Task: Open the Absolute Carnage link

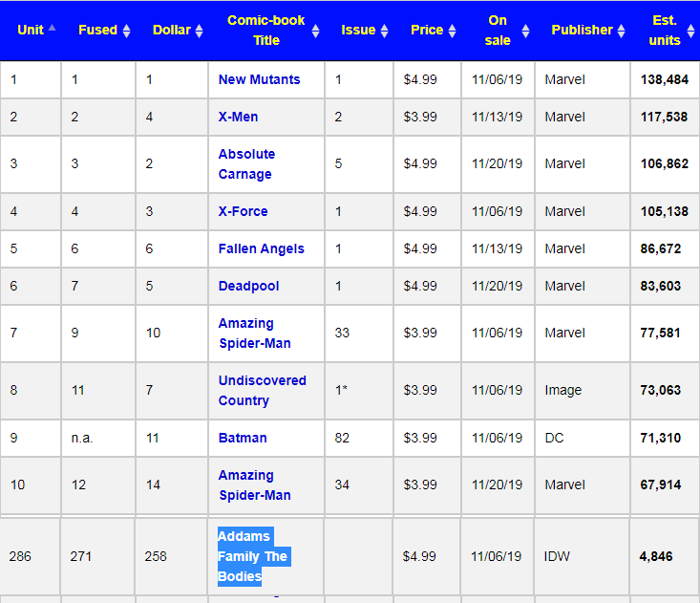Action: tap(246, 164)
